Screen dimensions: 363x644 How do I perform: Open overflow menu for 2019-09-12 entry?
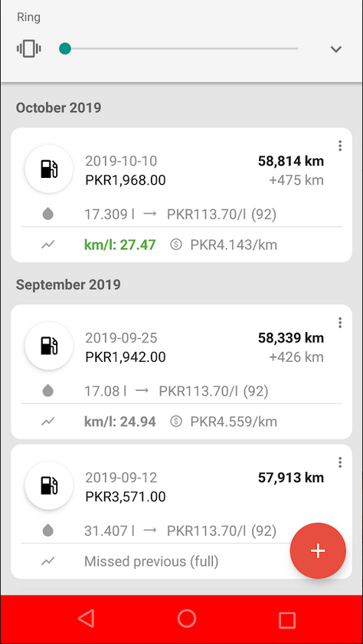[339, 462]
